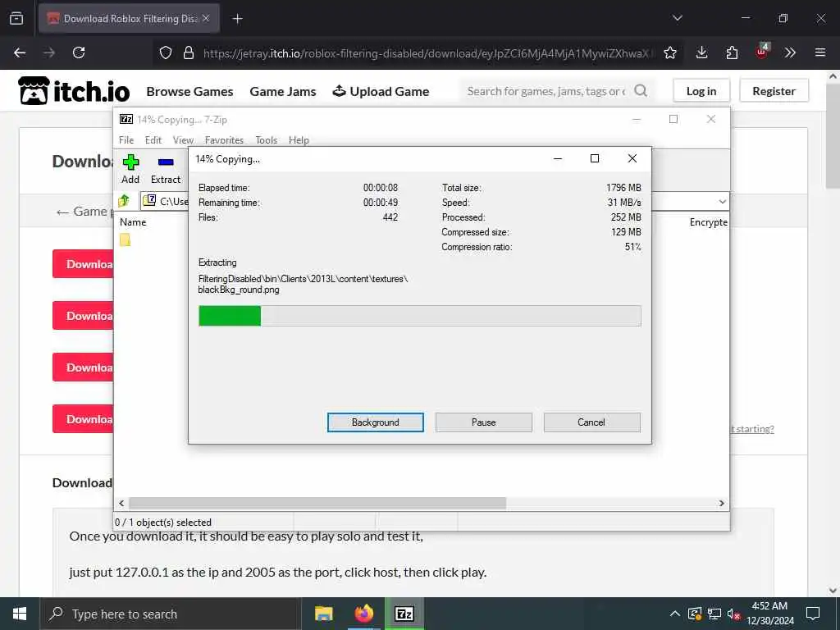Click the muted volume tray icon
Viewport: 840px width, 630px height.
733,614
